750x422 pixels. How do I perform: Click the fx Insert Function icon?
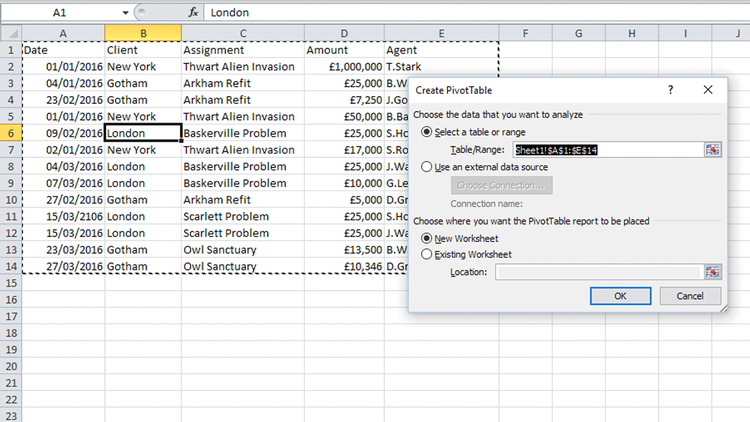[192, 13]
